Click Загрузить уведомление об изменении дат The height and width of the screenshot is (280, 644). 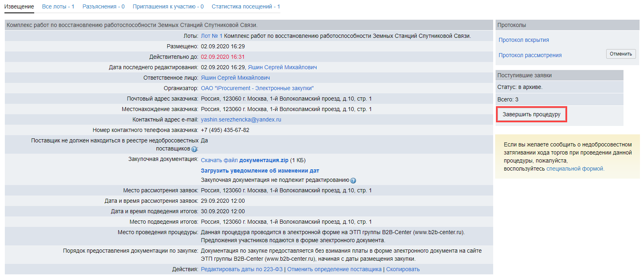pyautogui.click(x=260, y=171)
